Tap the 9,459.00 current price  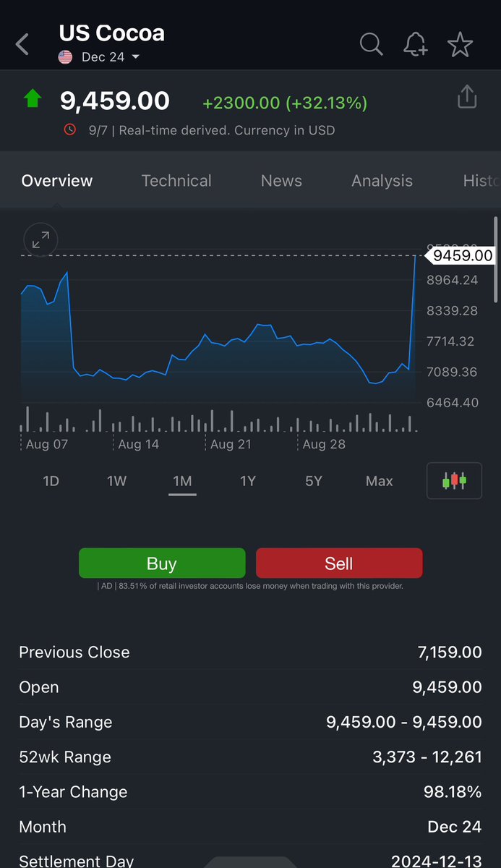click(115, 101)
